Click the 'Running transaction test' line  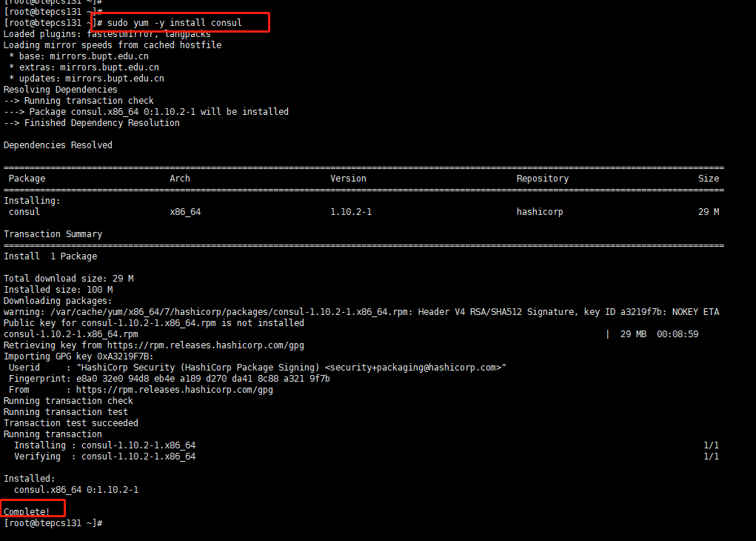pyautogui.click(x=66, y=411)
